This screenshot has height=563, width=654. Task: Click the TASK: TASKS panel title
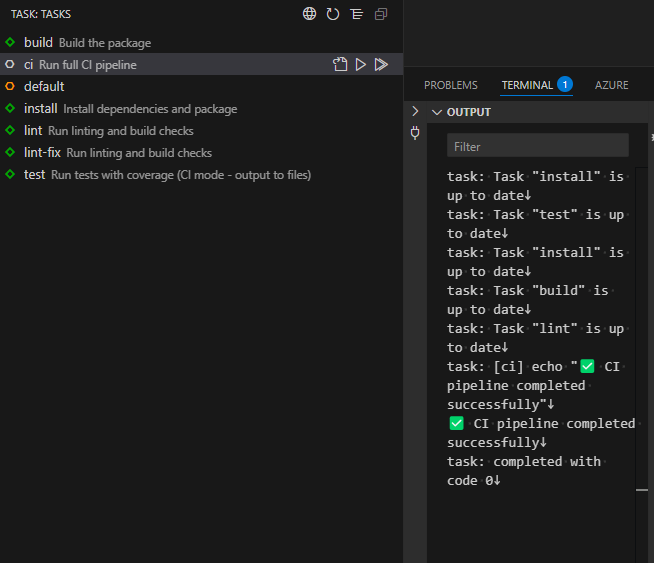pyautogui.click(x=41, y=14)
